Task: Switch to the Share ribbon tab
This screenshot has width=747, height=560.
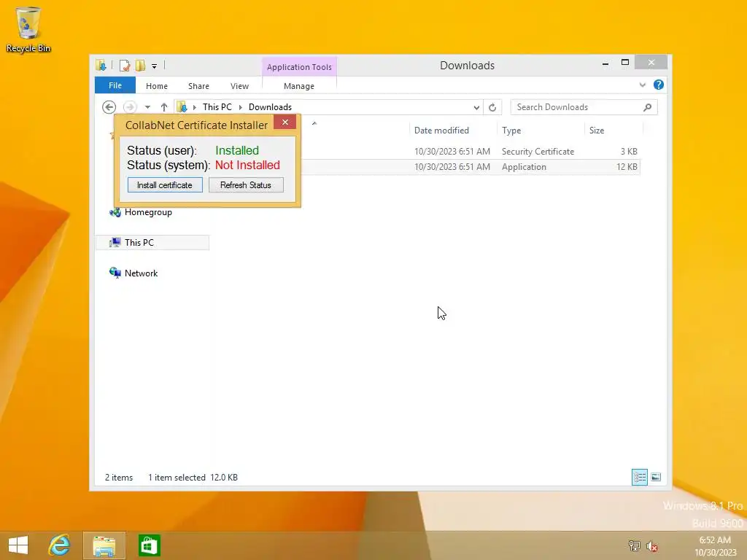Action: pos(198,86)
